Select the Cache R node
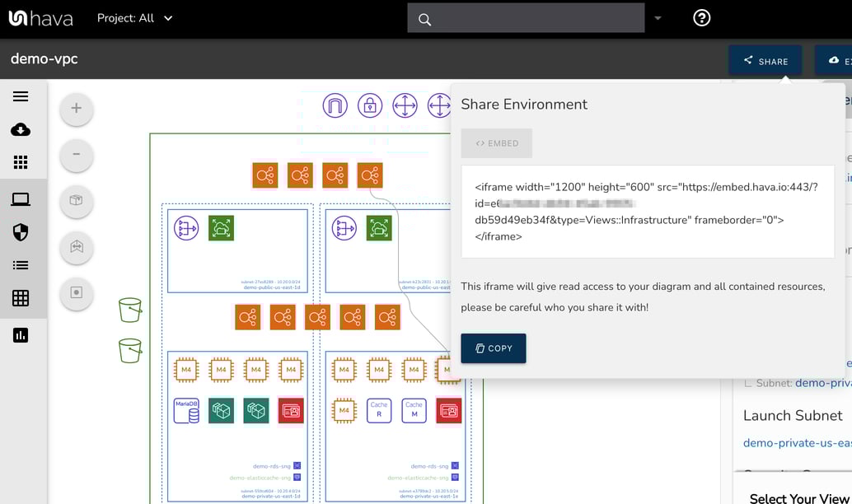Viewport: 852px width, 504px height. coord(379,410)
